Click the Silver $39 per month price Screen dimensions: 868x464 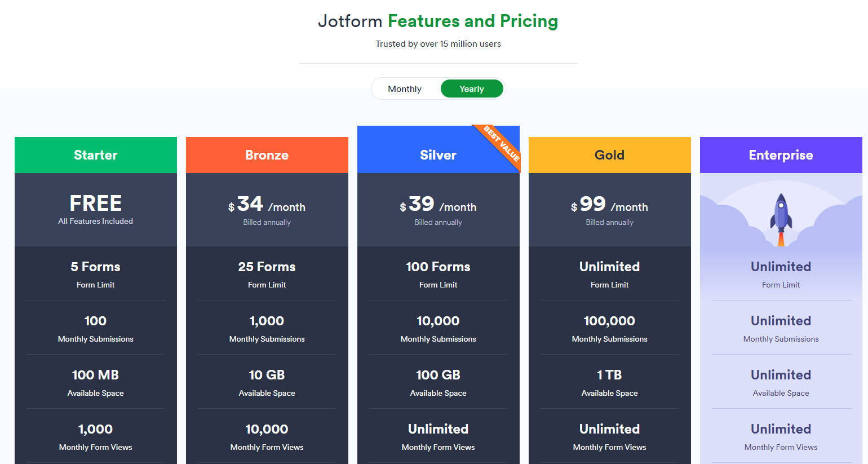point(438,205)
